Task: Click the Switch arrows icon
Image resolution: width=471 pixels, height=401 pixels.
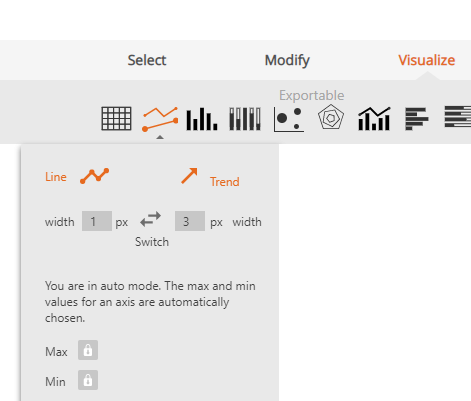Action: tap(151, 219)
